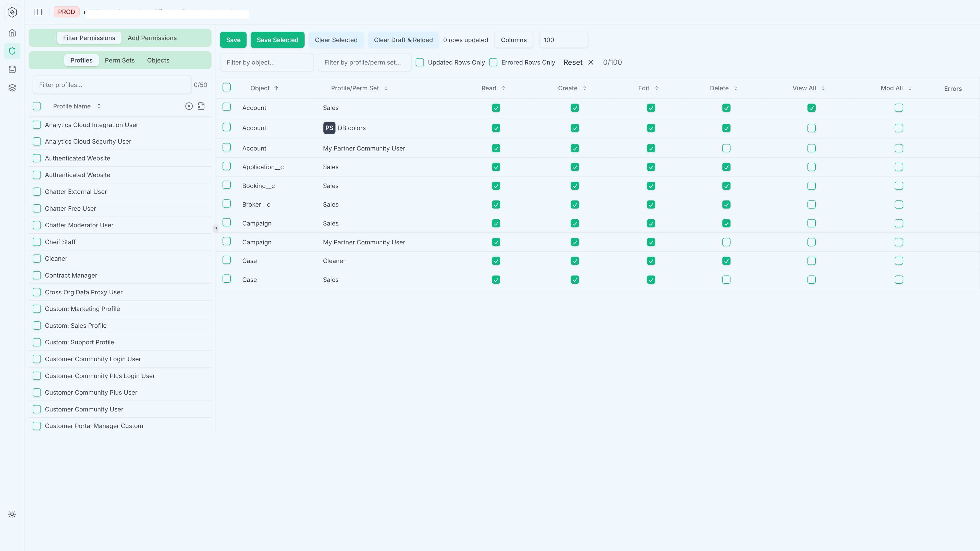
Task: Check the Delete permission for Account My Partner Community User
Action: [x=726, y=148]
